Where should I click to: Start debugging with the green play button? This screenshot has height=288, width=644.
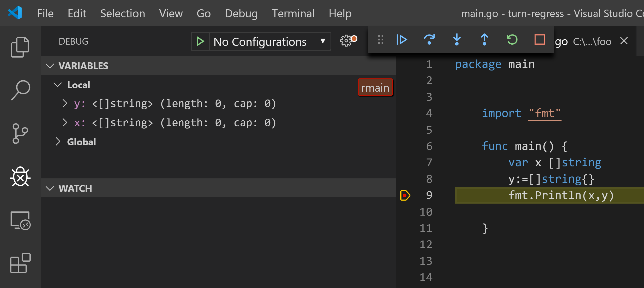coord(200,41)
